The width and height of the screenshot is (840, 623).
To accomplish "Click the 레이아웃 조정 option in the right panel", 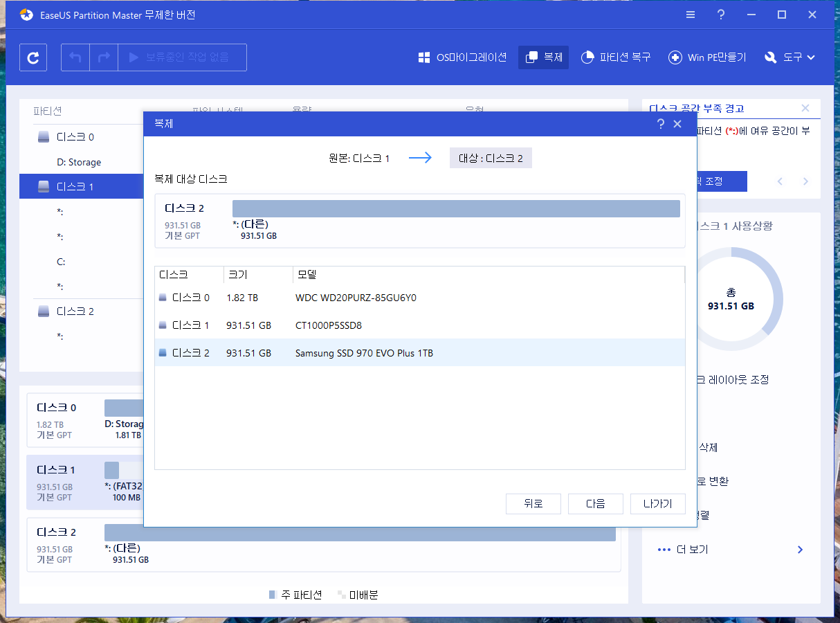I will coord(733,379).
